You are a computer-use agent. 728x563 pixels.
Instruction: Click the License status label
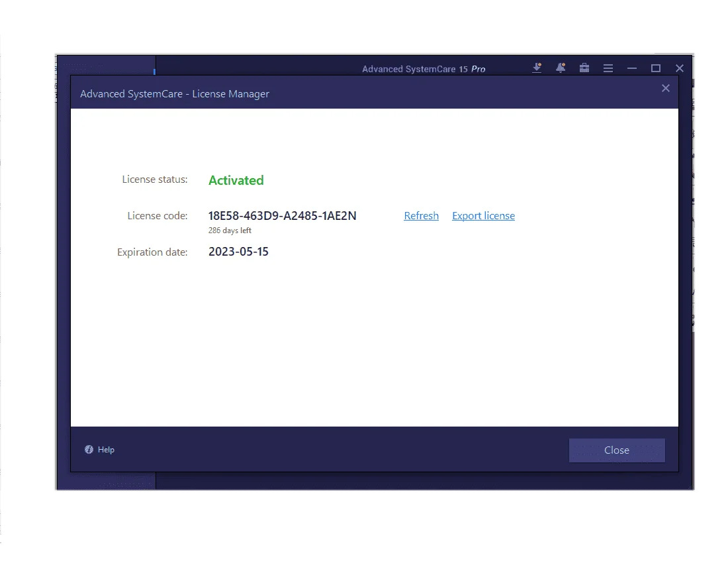point(155,179)
